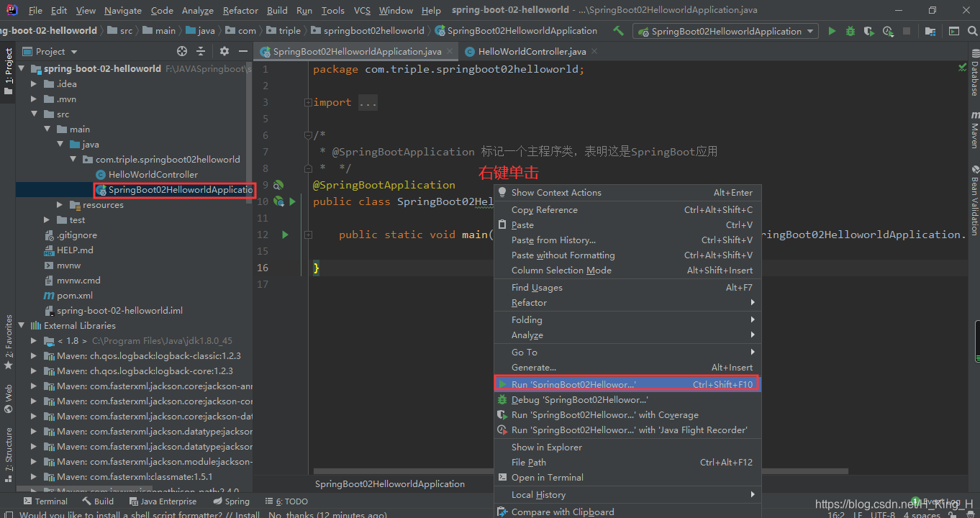This screenshot has height=518, width=980.
Task: Click green run gutter arrow at line 12
Action: (285, 235)
